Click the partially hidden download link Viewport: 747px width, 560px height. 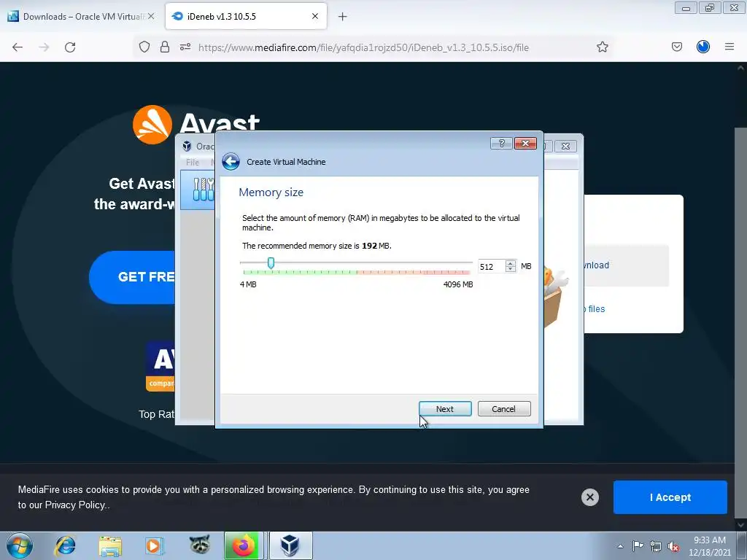(597, 265)
